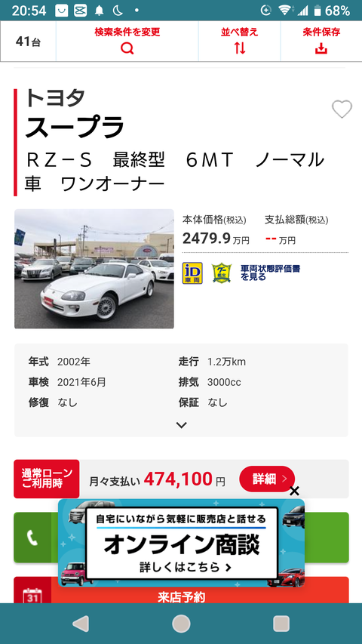Close the オンライン商談 banner with X

294,491
